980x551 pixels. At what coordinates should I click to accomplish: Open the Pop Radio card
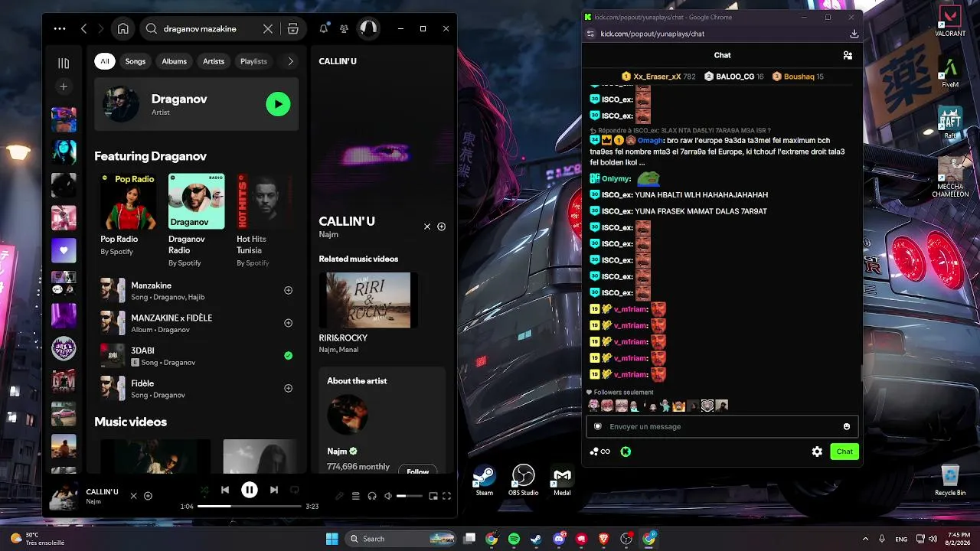[129, 214]
